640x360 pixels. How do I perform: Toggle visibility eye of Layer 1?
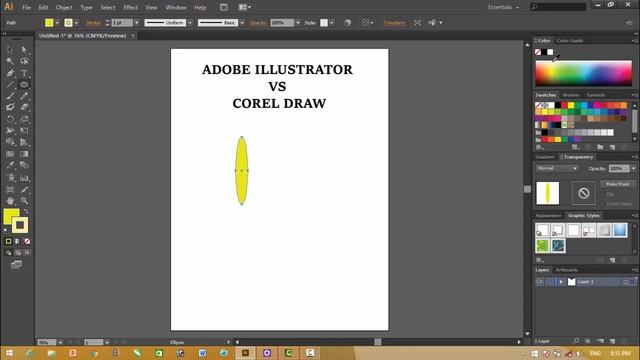tap(540, 282)
